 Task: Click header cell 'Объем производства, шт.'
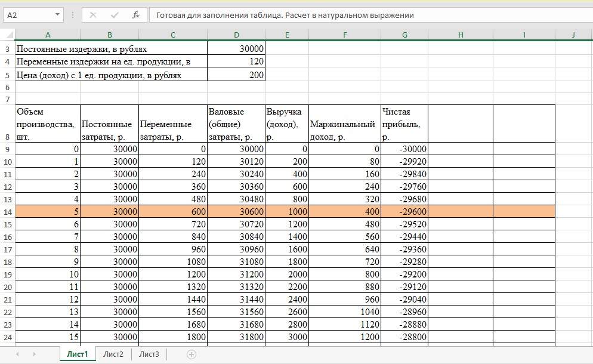(48, 124)
